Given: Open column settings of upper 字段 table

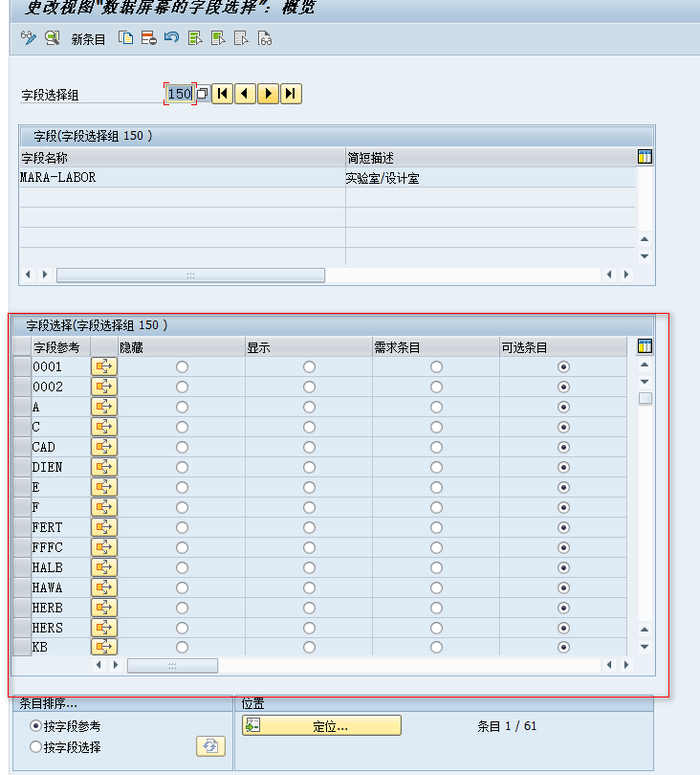Looking at the screenshot, I should pos(645,157).
